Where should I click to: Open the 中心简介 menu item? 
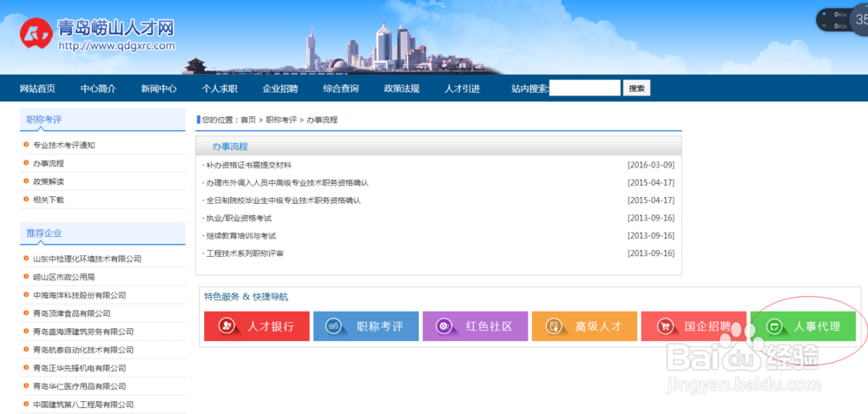click(98, 89)
